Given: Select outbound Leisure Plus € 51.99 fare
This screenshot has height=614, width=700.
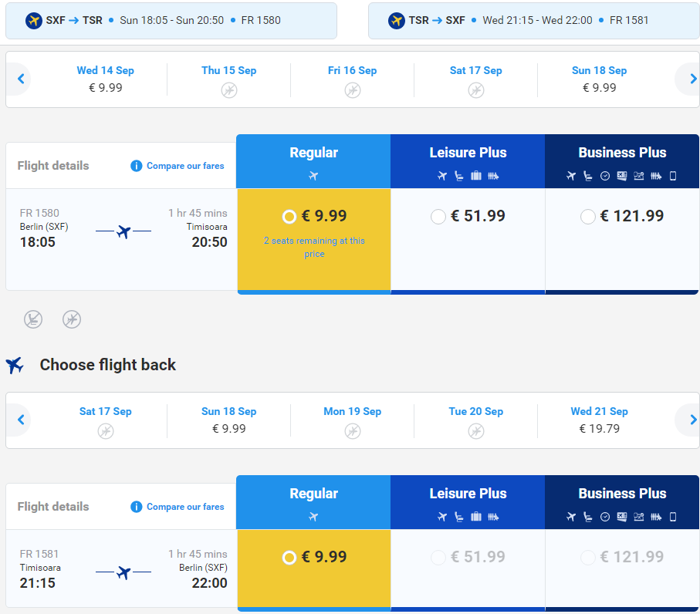Looking at the screenshot, I should pyautogui.click(x=438, y=217).
